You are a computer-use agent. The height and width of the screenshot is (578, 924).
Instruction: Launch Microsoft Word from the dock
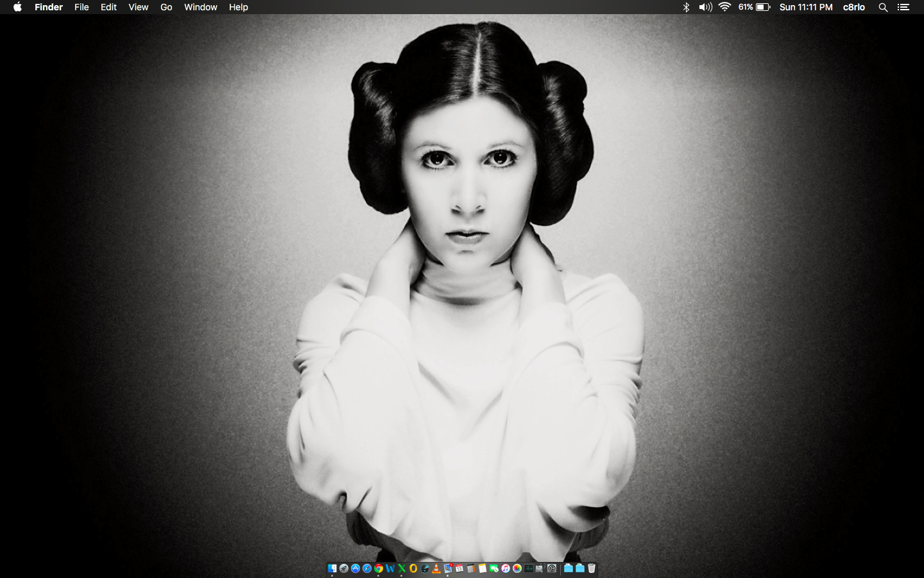(390, 568)
